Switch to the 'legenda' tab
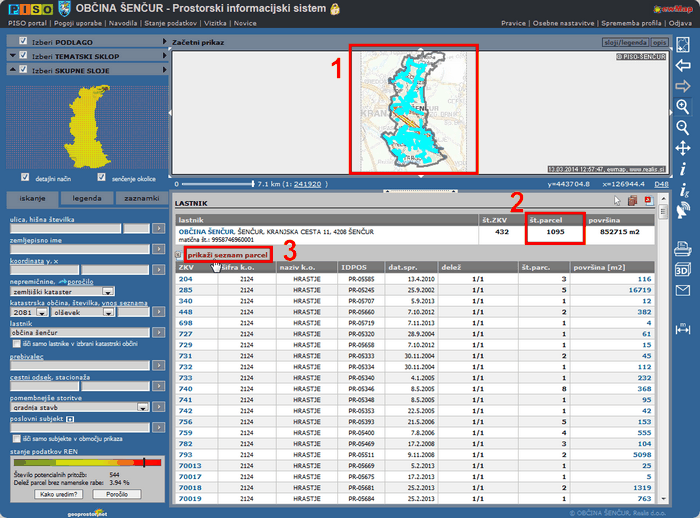Viewport: 700px width, 518px height. [x=86, y=199]
